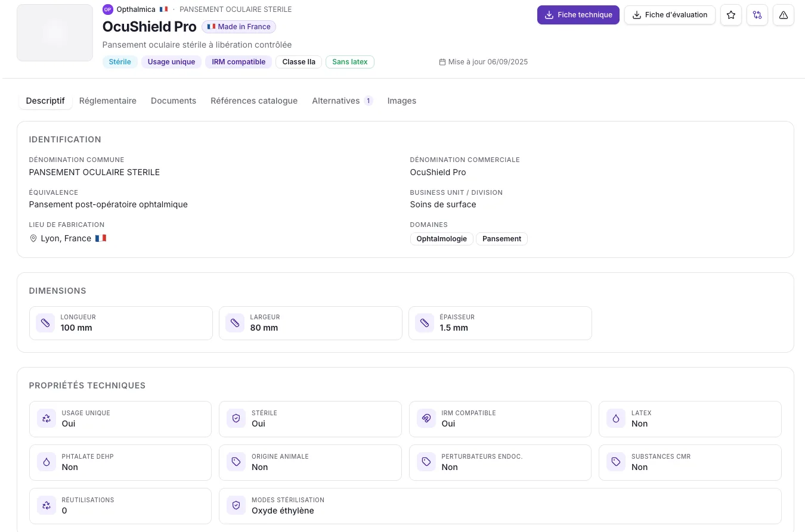The image size is (805, 532).
Task: Click the ruler icon in the Largeur card
Action: point(235,323)
